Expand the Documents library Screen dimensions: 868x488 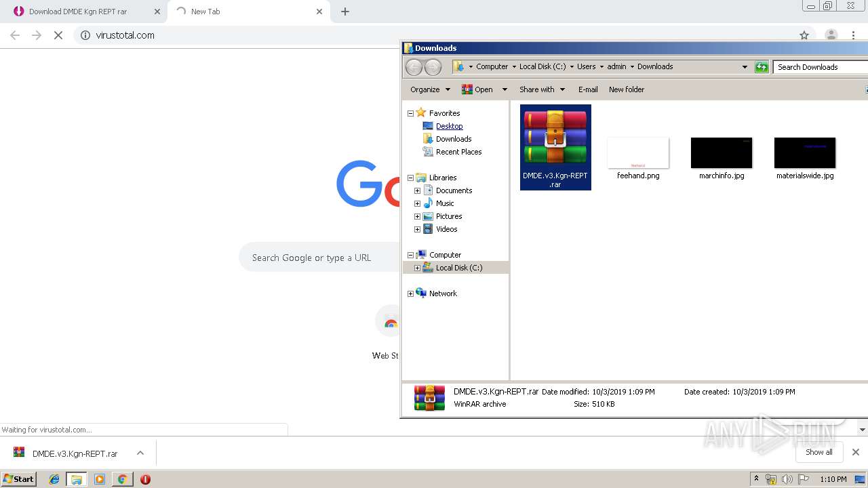tap(417, 190)
